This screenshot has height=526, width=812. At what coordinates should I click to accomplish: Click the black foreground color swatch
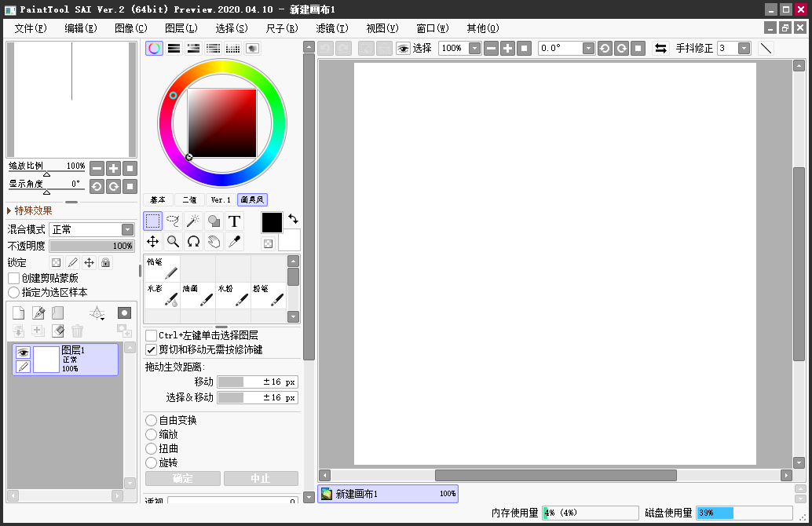pos(272,222)
